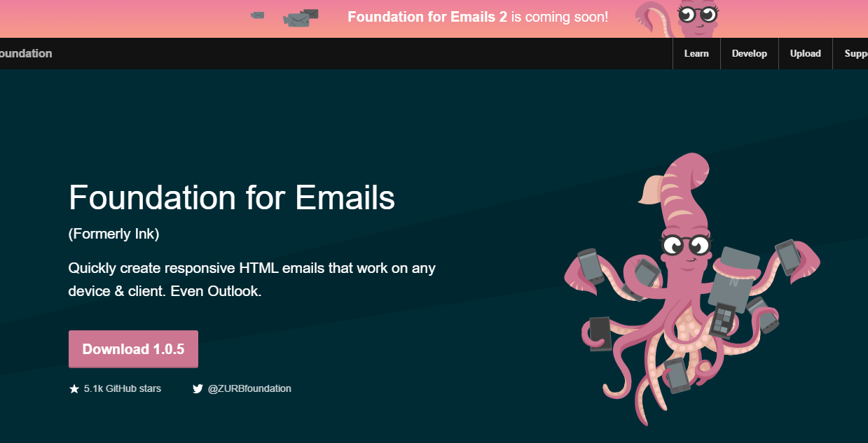This screenshot has width=868, height=443.
Task: Click the 'Foundation for Emails 2' banner text
Action: click(427, 17)
